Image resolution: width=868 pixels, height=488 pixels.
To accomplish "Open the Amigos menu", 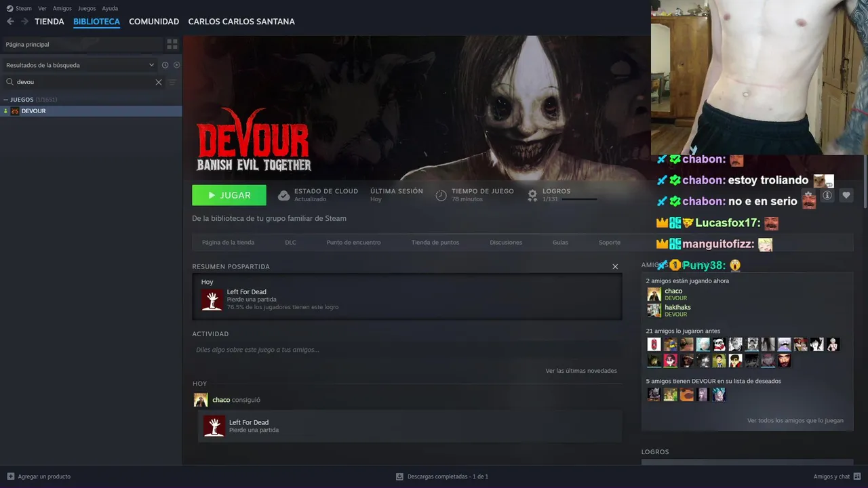I will tap(62, 8).
